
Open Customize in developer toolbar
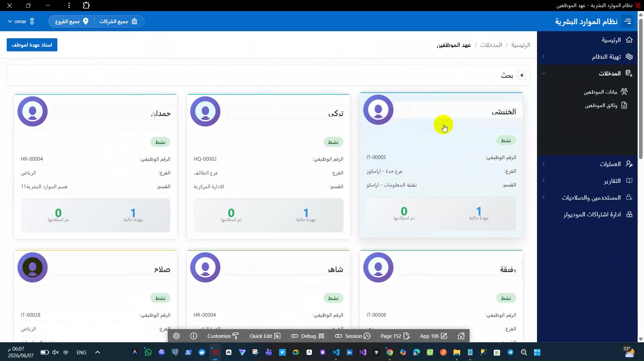223,336
